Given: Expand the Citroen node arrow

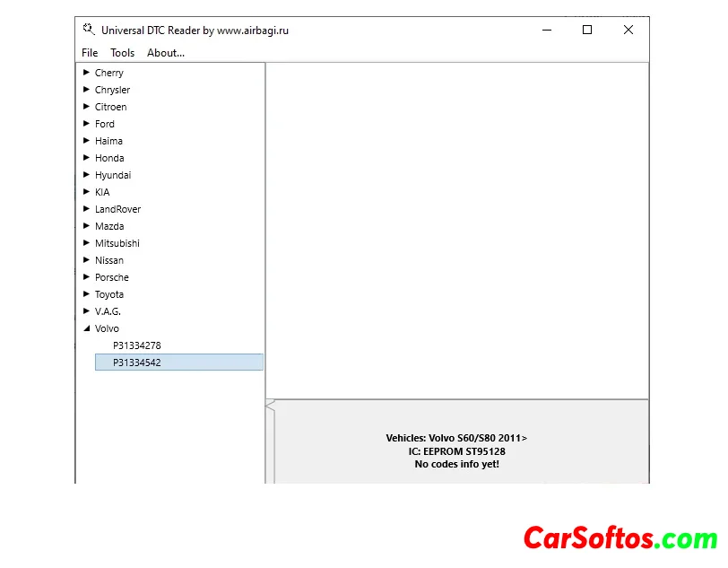Looking at the screenshot, I should [x=86, y=107].
